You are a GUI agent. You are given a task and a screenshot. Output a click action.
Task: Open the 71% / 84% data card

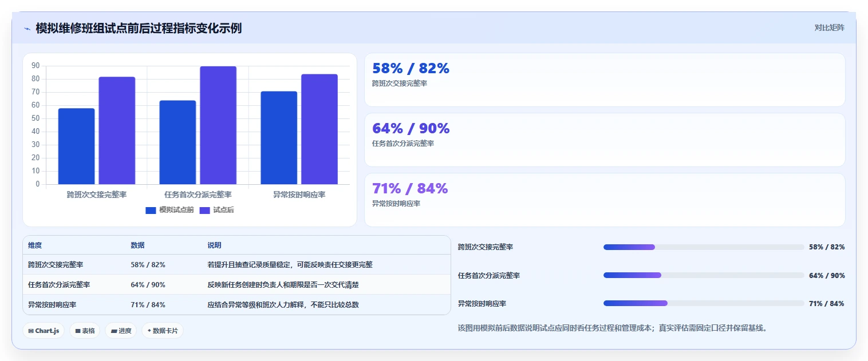point(605,200)
